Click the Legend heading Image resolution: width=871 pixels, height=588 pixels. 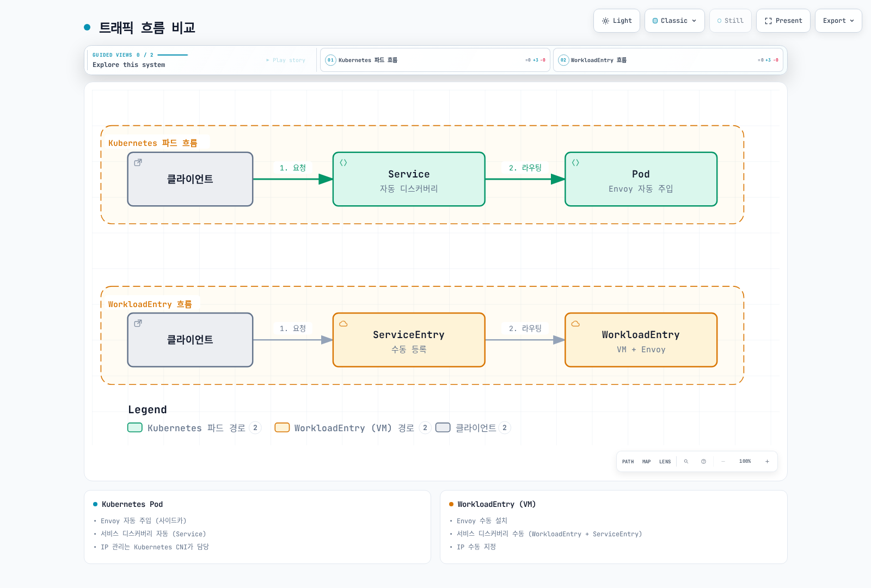click(148, 410)
